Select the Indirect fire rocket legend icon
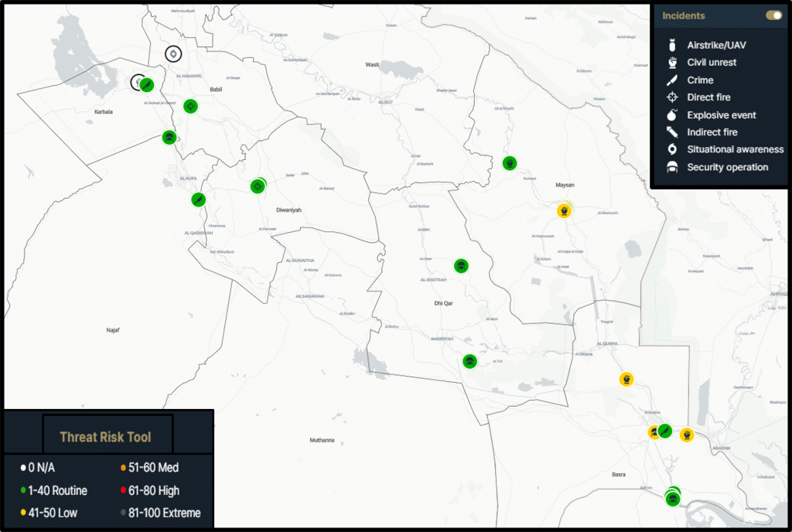 tap(672, 132)
